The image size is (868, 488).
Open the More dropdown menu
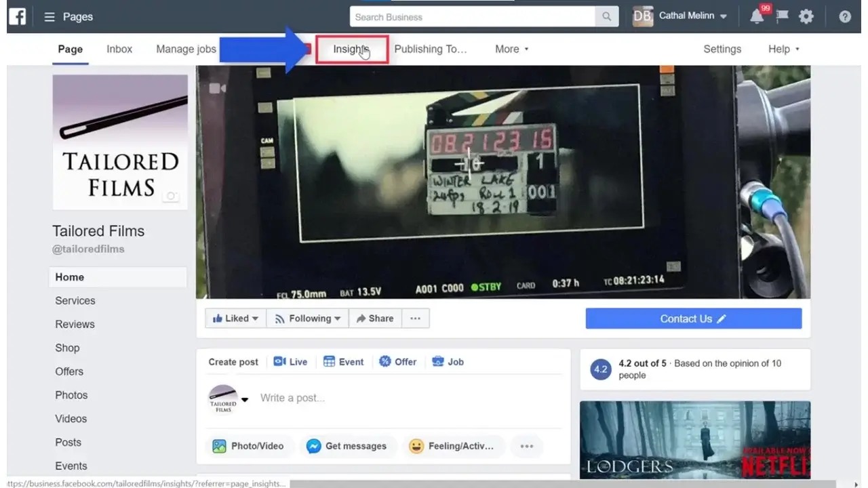[512, 49]
